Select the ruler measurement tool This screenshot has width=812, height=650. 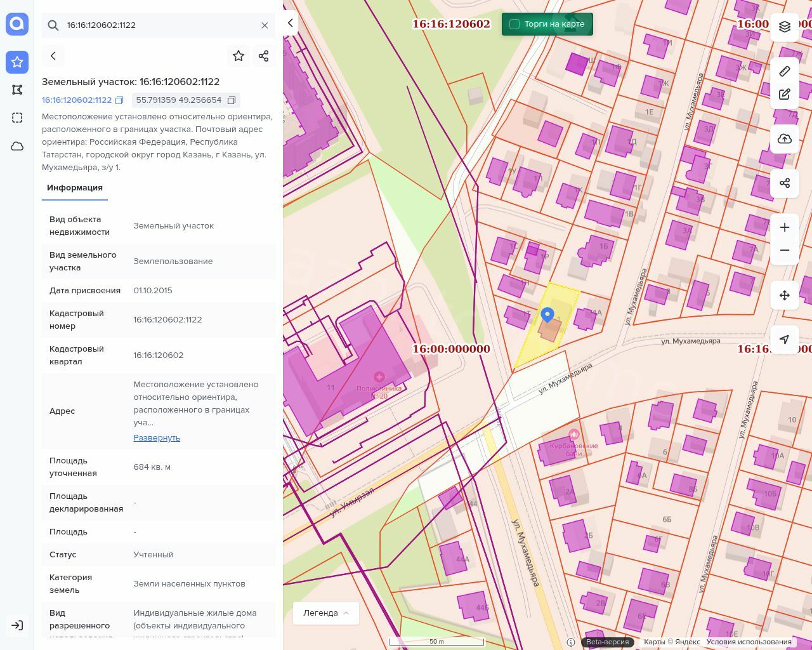(784, 71)
